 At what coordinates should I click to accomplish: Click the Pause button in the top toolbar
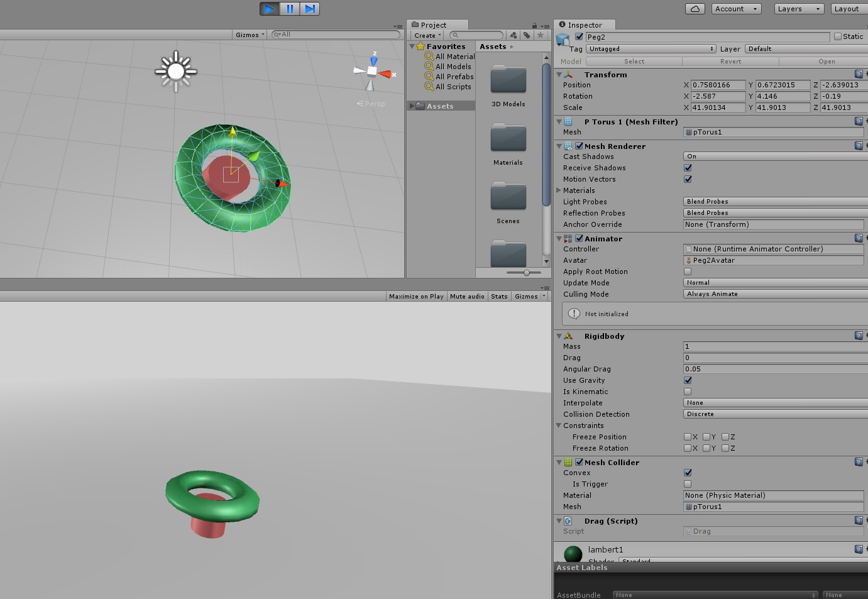tap(290, 8)
